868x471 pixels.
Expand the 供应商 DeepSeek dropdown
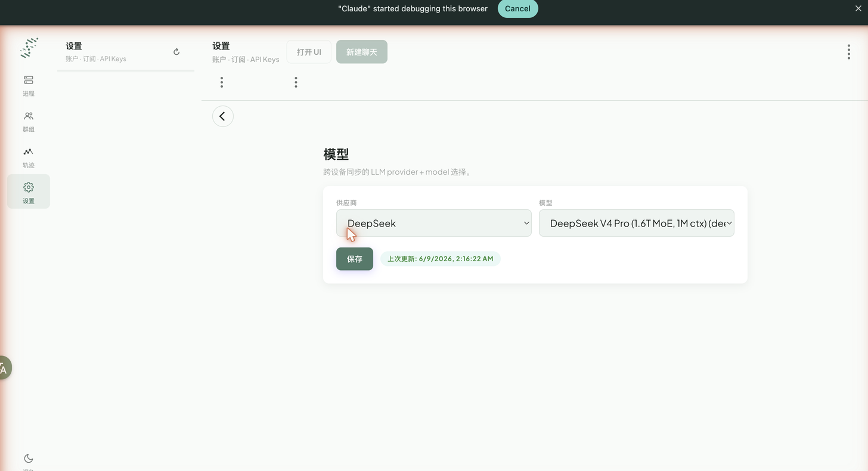click(434, 223)
